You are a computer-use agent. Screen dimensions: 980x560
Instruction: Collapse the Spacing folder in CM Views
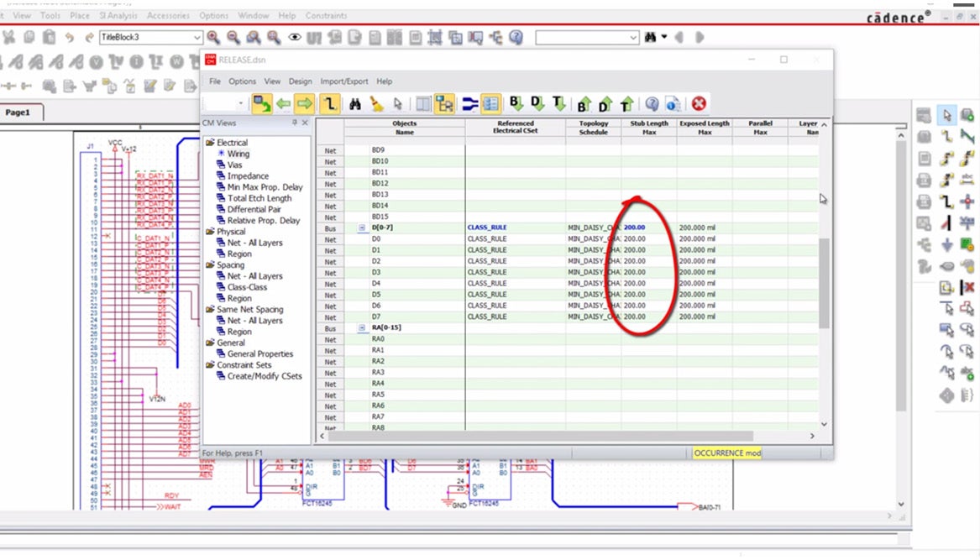pos(211,265)
